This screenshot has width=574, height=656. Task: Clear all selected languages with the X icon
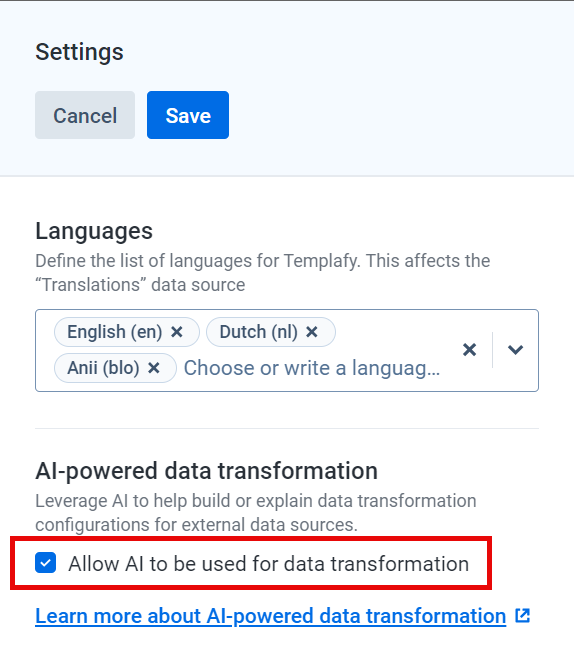tap(469, 350)
